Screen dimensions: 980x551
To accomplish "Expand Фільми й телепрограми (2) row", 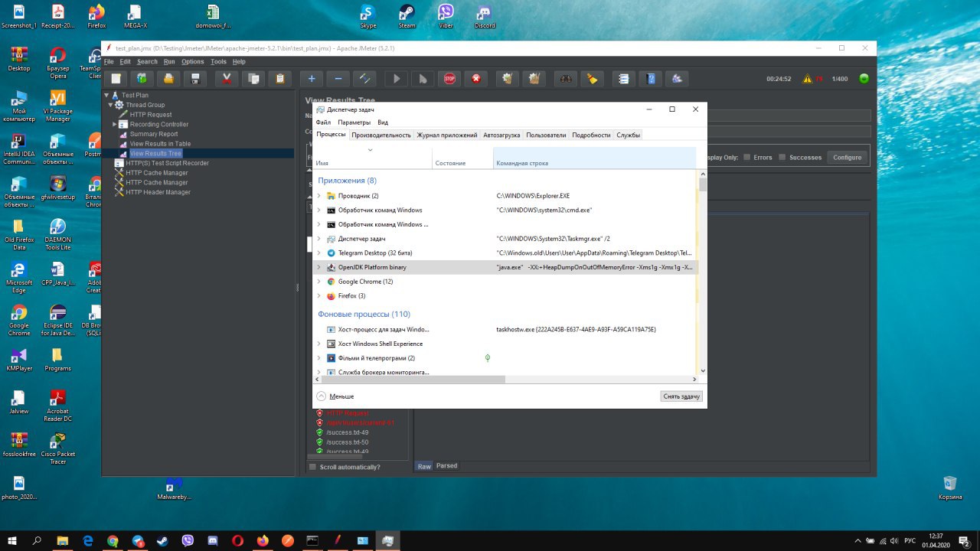I will tap(318, 358).
